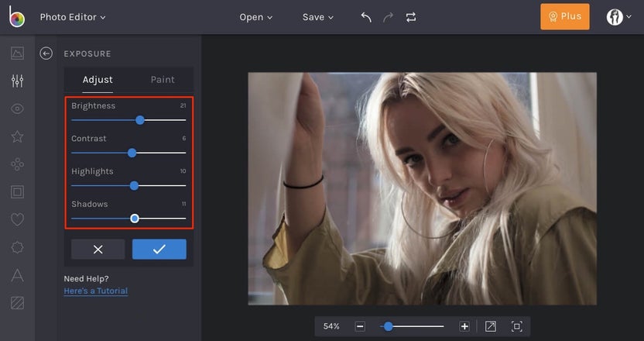Click the Highlights slider handle

[x=135, y=186]
